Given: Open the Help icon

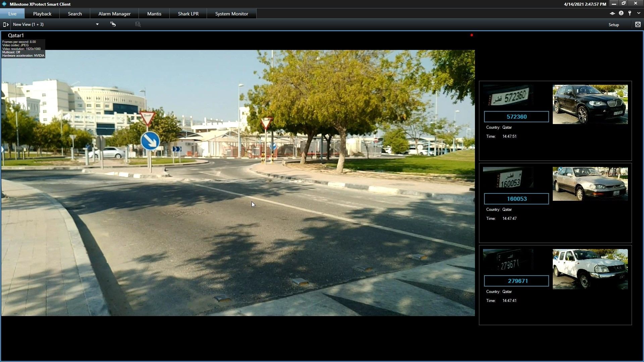Looking at the screenshot, I should 621,13.
